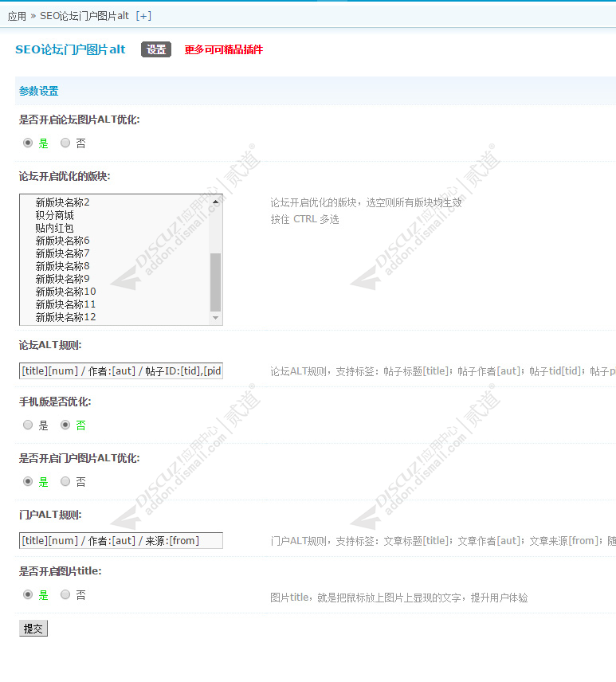Open the 设置 tab

(x=156, y=49)
